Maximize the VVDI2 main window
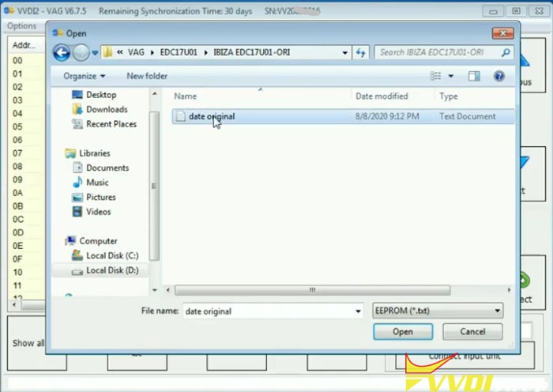This screenshot has width=553, height=392. coord(516,11)
